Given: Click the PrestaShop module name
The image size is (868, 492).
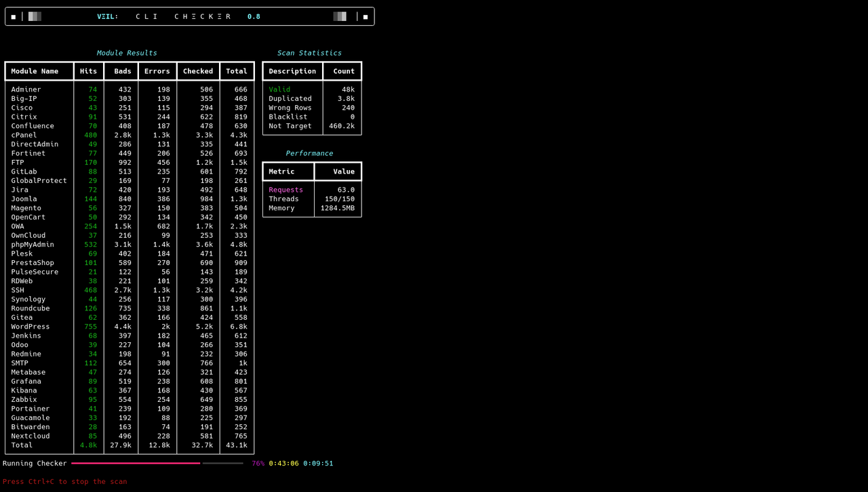Looking at the screenshot, I should click(33, 263).
